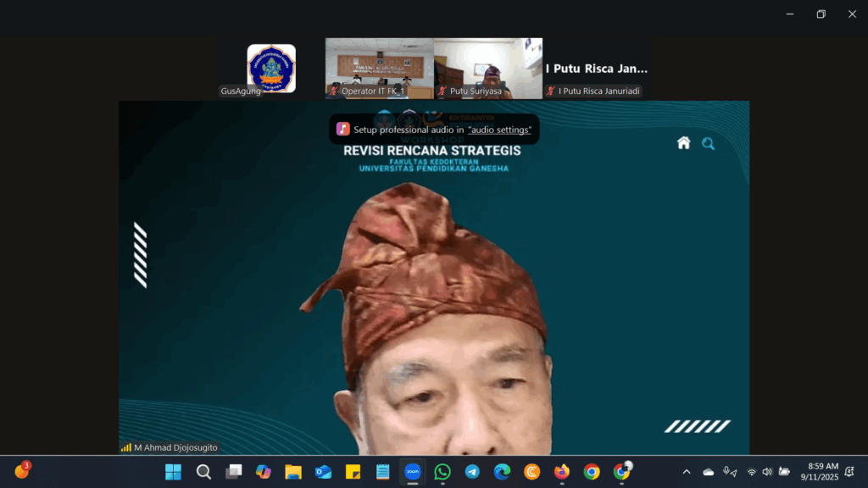Open the "audio settings" link

click(x=499, y=130)
